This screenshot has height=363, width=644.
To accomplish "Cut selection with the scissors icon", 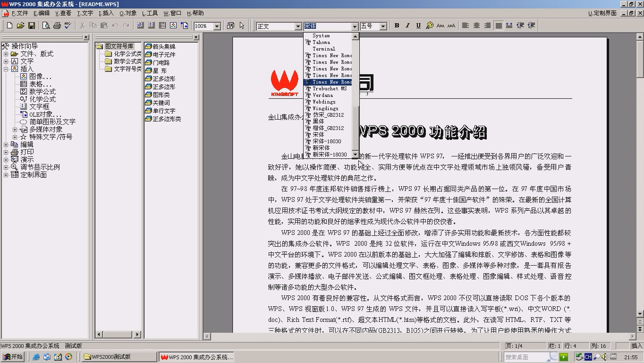I will (83, 26).
